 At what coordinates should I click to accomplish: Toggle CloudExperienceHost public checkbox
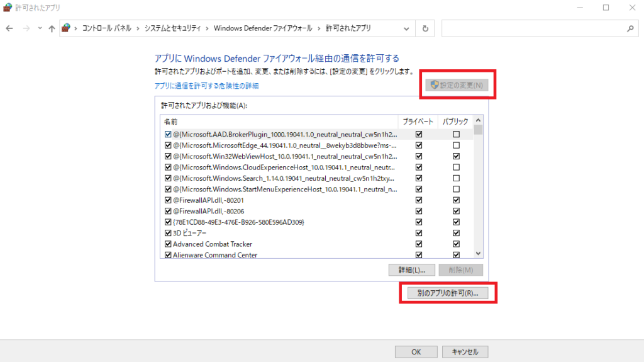coord(457,167)
